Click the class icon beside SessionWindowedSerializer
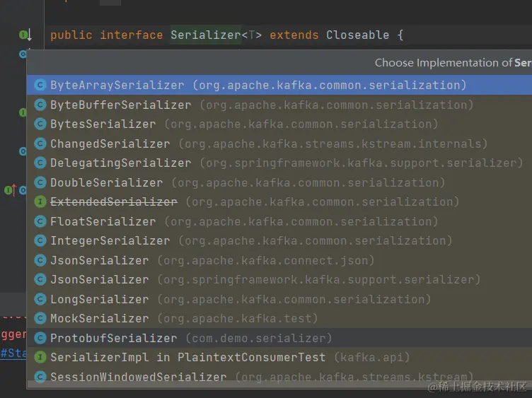The height and width of the screenshot is (398, 532). coord(40,376)
